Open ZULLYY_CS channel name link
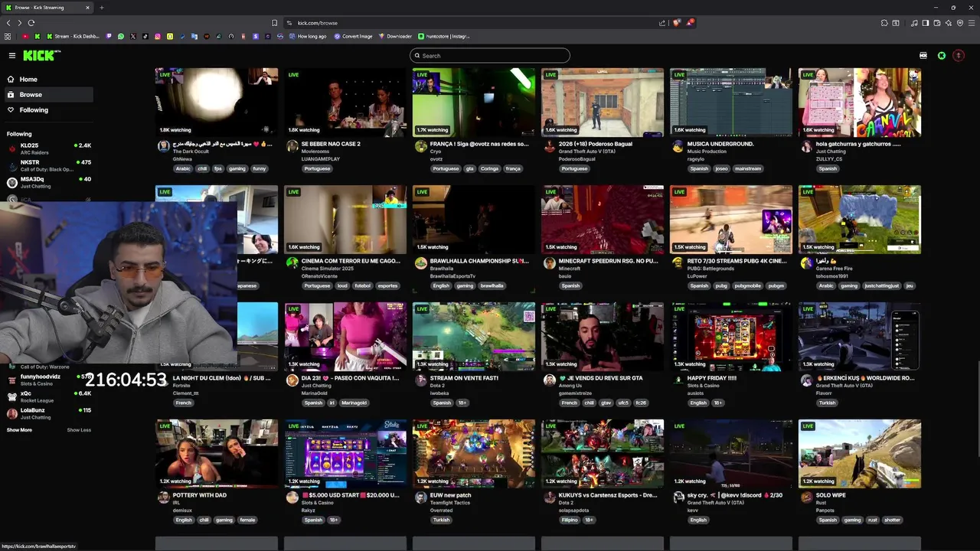This screenshot has width=980, height=551. pyautogui.click(x=829, y=159)
